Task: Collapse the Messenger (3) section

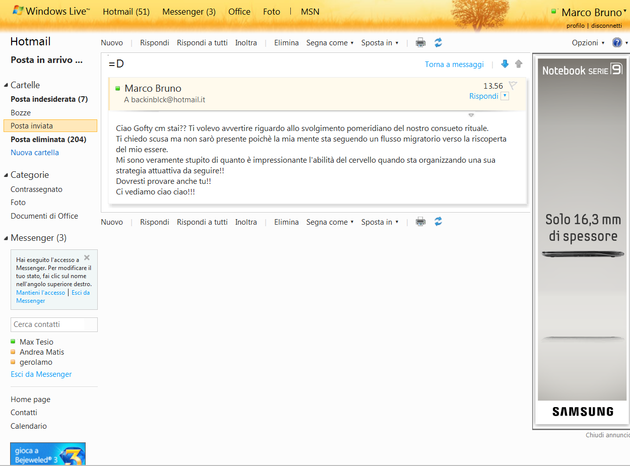Action: pos(6,238)
